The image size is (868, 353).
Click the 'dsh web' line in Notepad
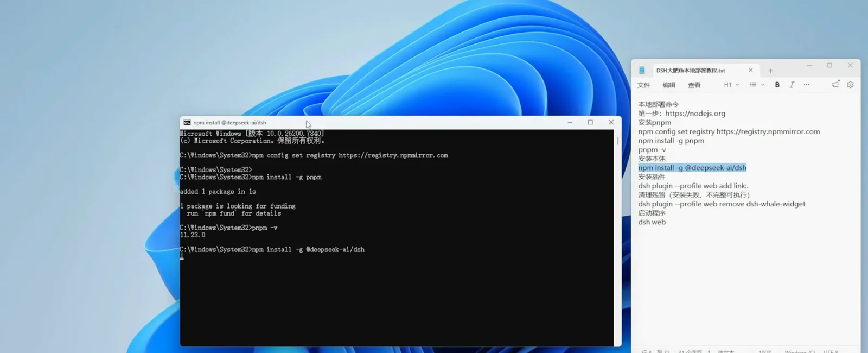652,222
